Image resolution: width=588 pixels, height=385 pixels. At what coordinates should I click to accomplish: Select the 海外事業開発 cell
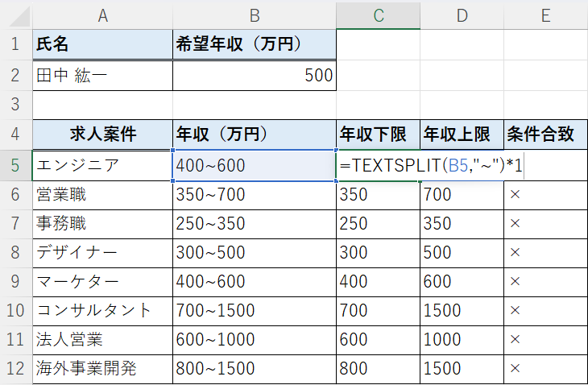[103, 369]
